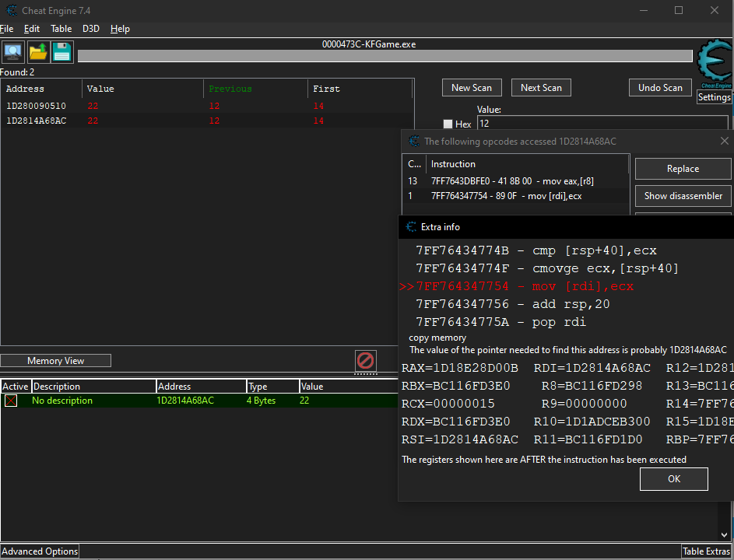Click OK in the Extra info dialog
Viewport: 734px width, 560px height.
[x=673, y=479]
